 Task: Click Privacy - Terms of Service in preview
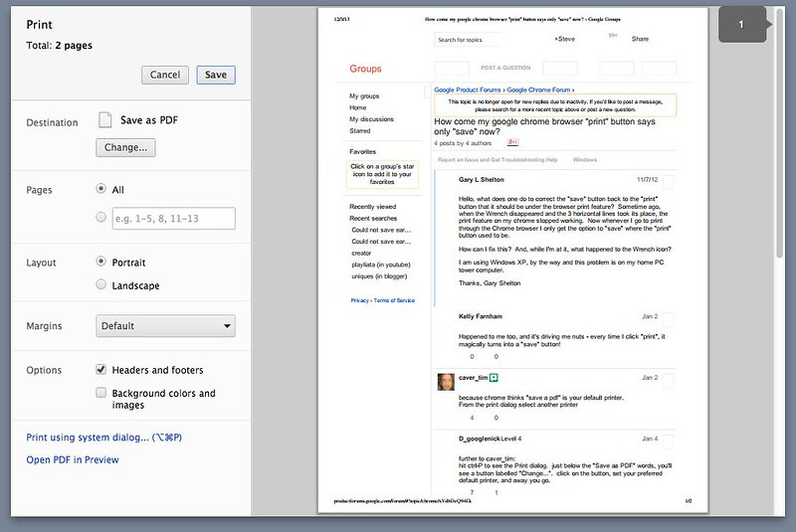pos(383,300)
